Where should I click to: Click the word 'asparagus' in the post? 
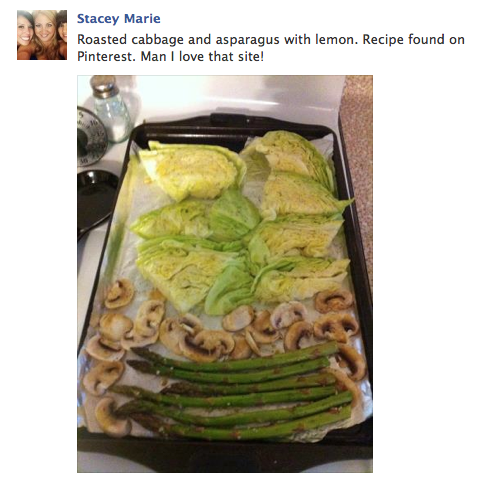click(247, 40)
